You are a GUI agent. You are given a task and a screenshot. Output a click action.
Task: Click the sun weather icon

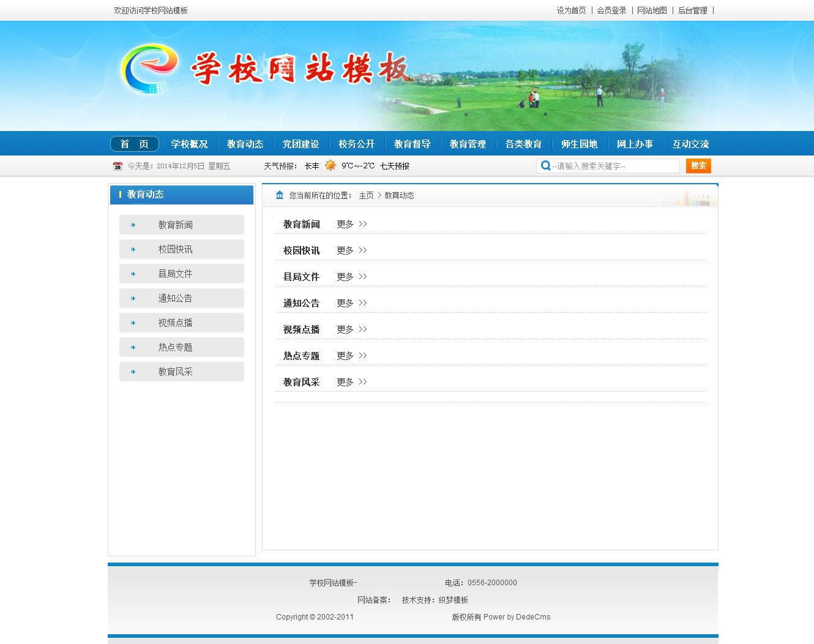(x=330, y=165)
